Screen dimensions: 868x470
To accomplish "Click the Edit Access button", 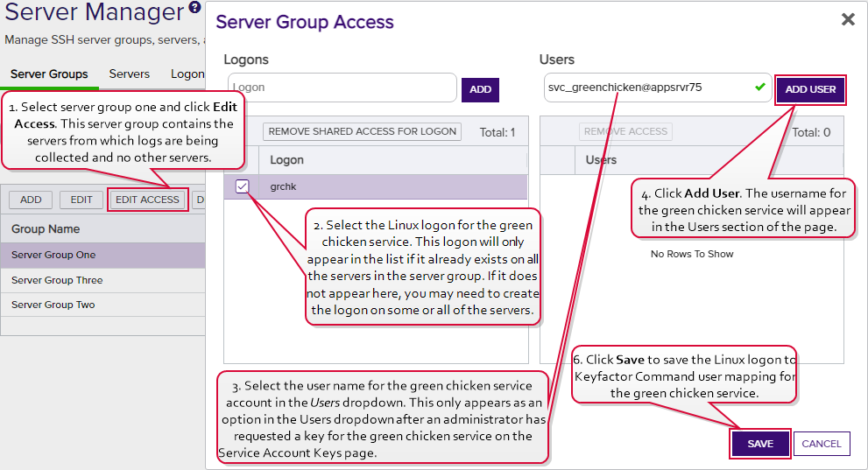I will pyautogui.click(x=147, y=200).
